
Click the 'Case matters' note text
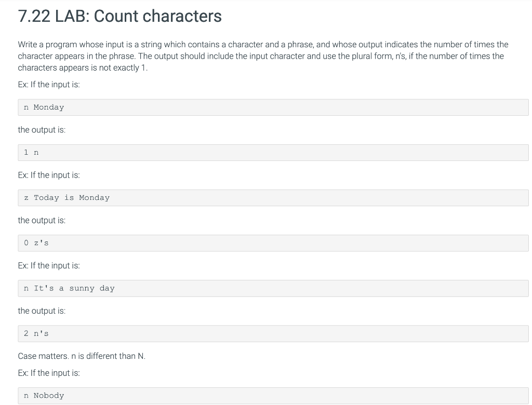82,356
